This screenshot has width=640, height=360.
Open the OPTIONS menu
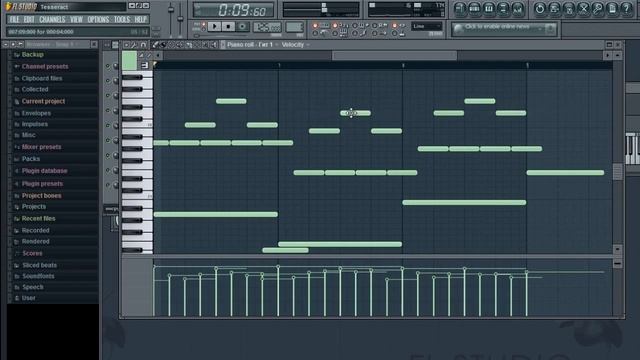pyautogui.click(x=98, y=20)
